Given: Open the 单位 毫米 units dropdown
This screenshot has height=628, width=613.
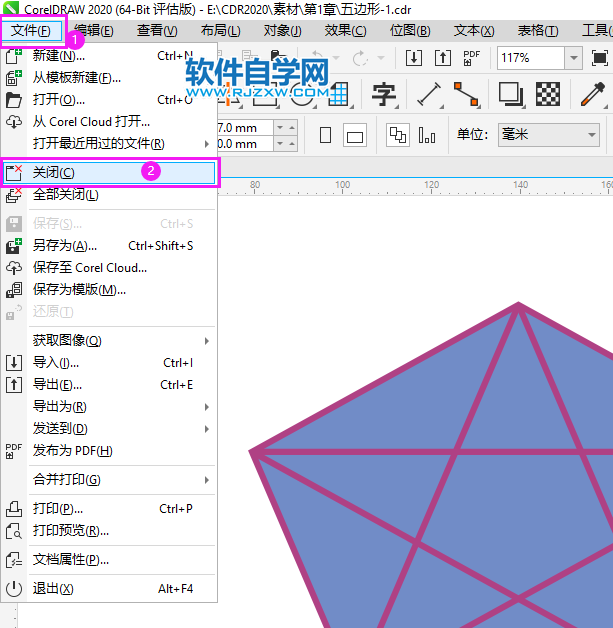Looking at the screenshot, I should pyautogui.click(x=549, y=135).
